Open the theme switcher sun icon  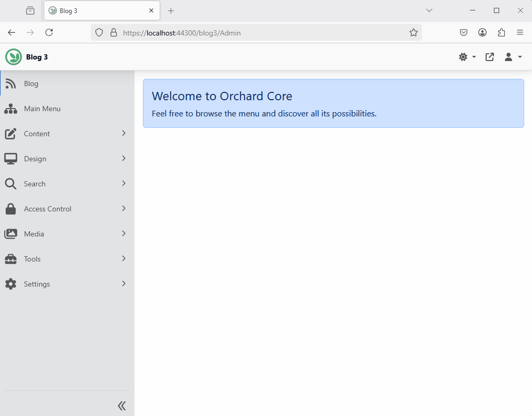coord(463,57)
